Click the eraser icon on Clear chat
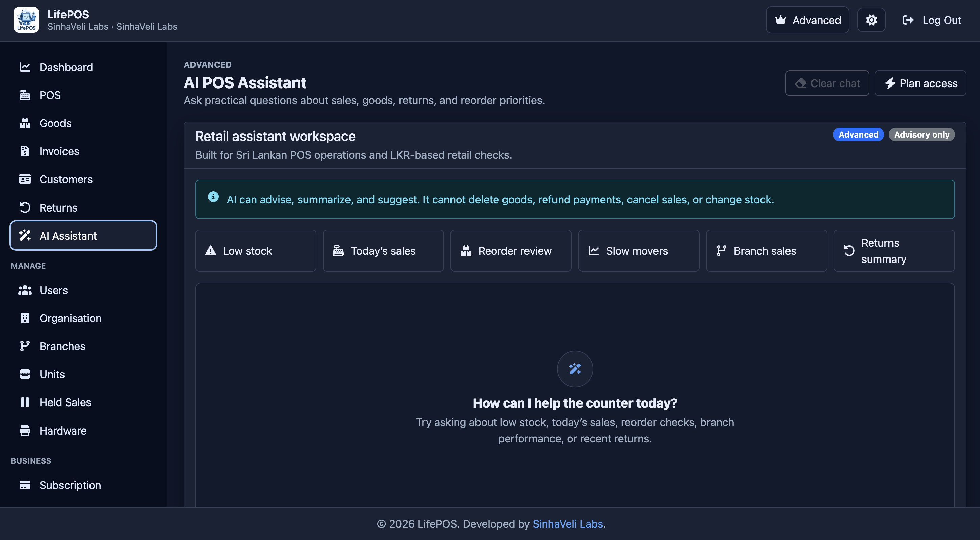The width and height of the screenshot is (980, 540). coord(800,83)
